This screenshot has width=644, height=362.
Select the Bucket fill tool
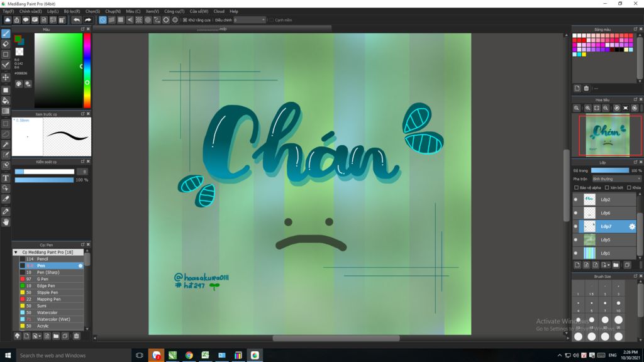[6, 101]
